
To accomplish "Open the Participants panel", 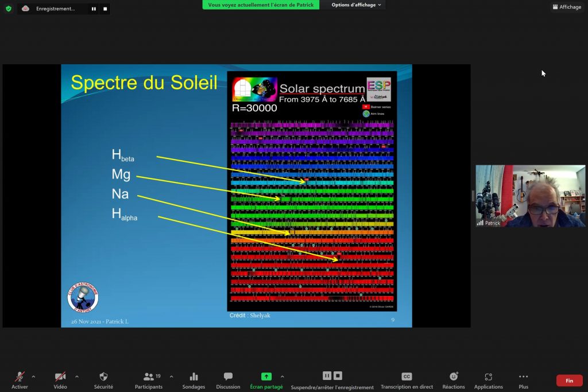I will tap(149, 380).
